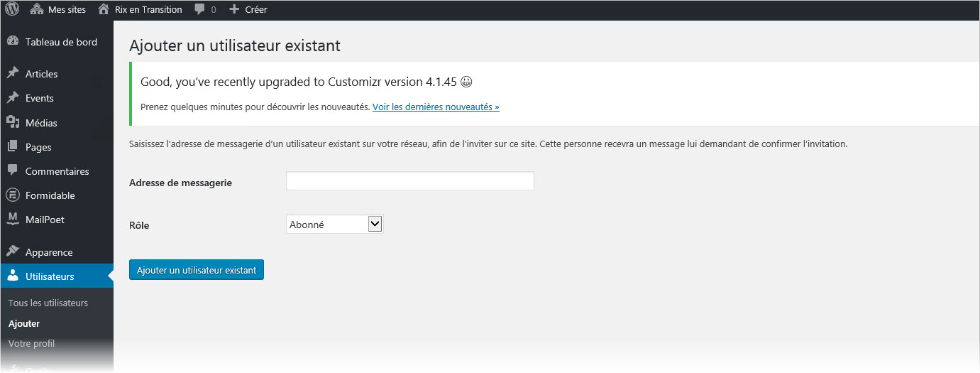Click the WordPress logo icon
Image resolution: width=980 pixels, height=373 pixels.
pos(12,9)
